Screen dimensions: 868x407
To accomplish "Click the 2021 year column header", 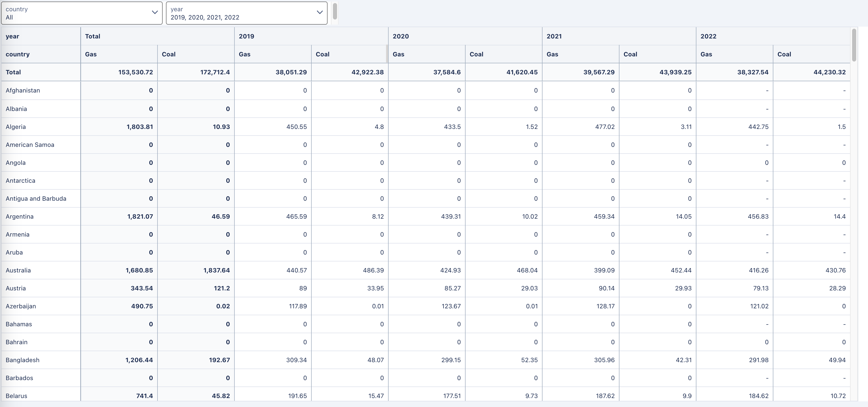I will click(x=554, y=36).
